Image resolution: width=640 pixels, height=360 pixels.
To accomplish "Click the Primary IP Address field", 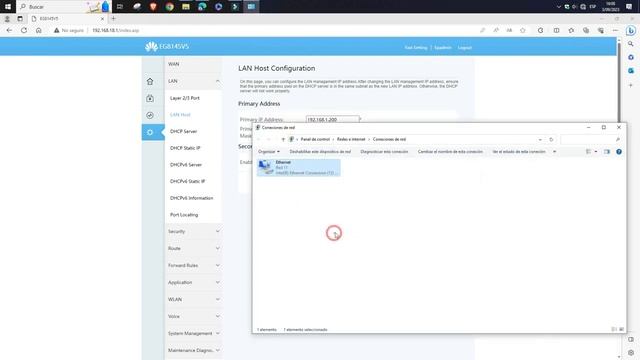I will point(332,120).
